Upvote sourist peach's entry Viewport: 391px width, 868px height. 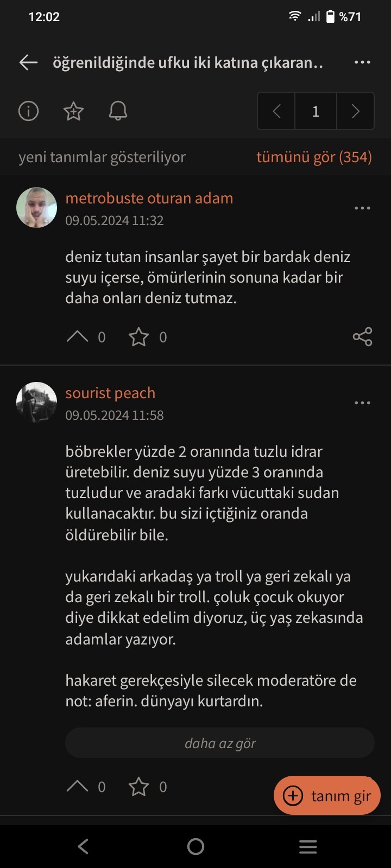77,787
